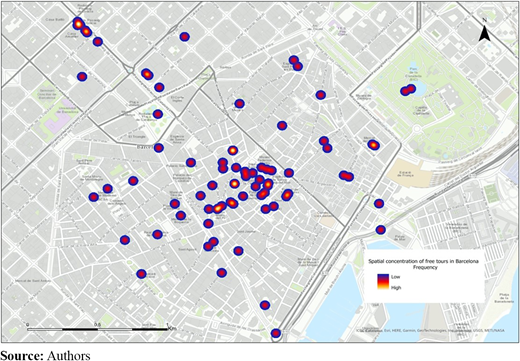
Task: Click the "Frequency" legend subtitle
Action: coord(425,267)
